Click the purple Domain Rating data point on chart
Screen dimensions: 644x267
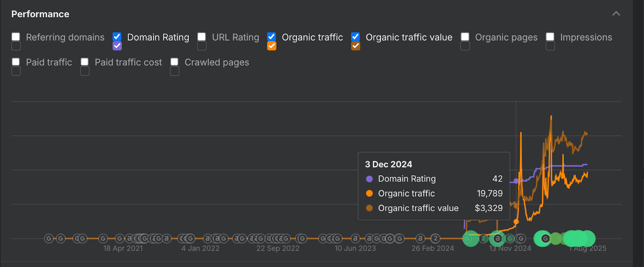pos(516,181)
